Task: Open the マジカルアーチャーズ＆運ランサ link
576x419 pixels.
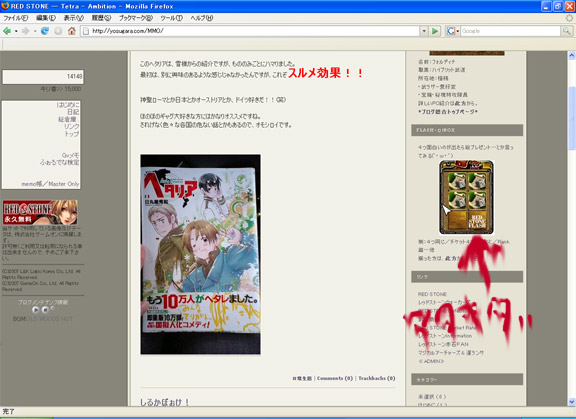Action: click(x=451, y=353)
